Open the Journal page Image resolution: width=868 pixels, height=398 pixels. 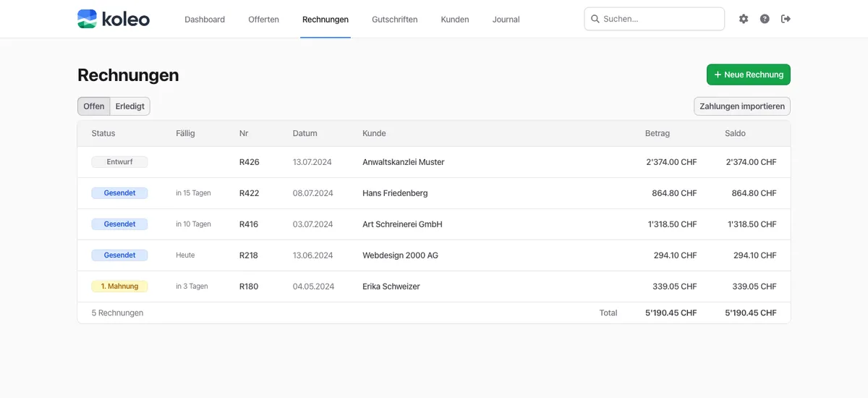point(506,20)
